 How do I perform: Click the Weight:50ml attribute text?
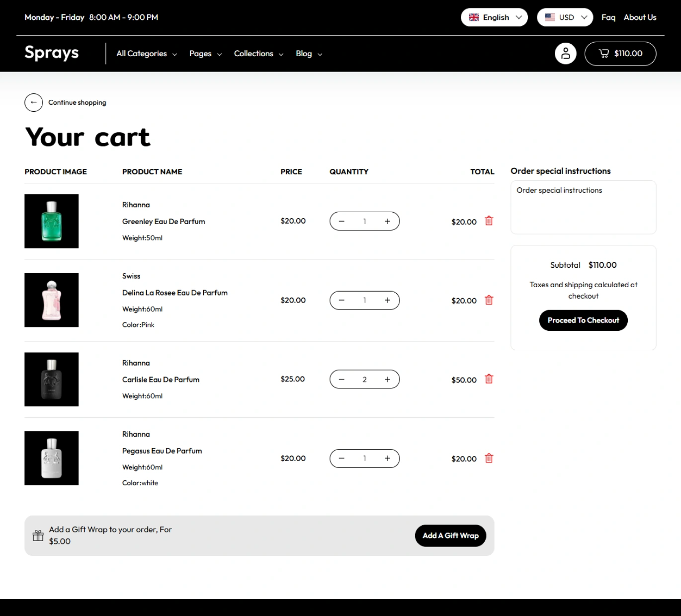pyautogui.click(x=142, y=238)
